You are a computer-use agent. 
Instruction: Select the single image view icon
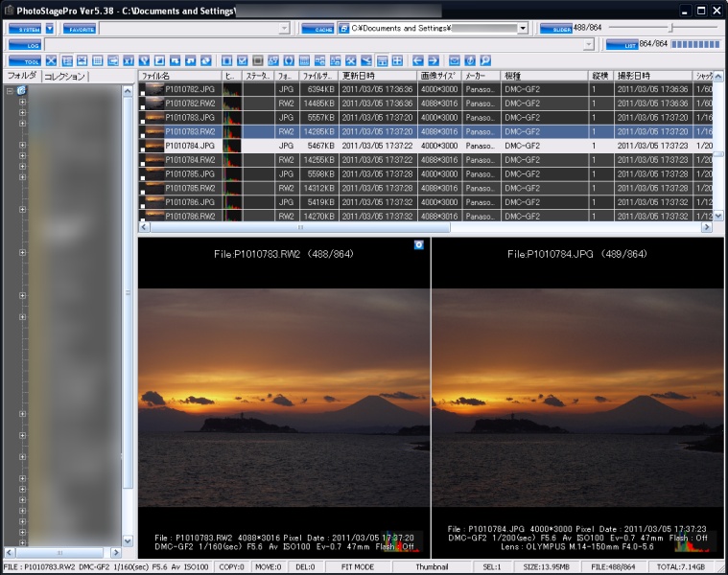coord(82,60)
